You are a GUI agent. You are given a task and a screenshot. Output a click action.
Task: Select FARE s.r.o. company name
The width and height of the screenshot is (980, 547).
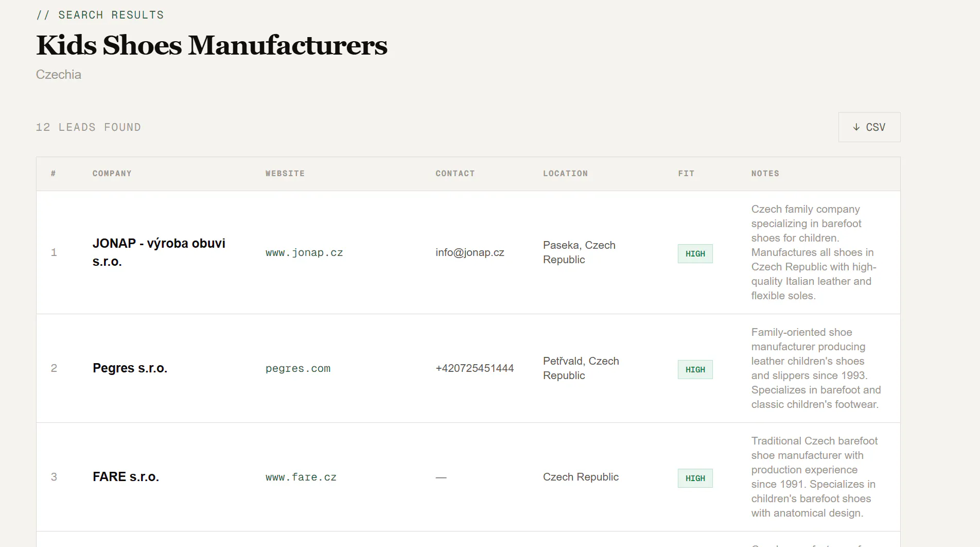pos(126,477)
